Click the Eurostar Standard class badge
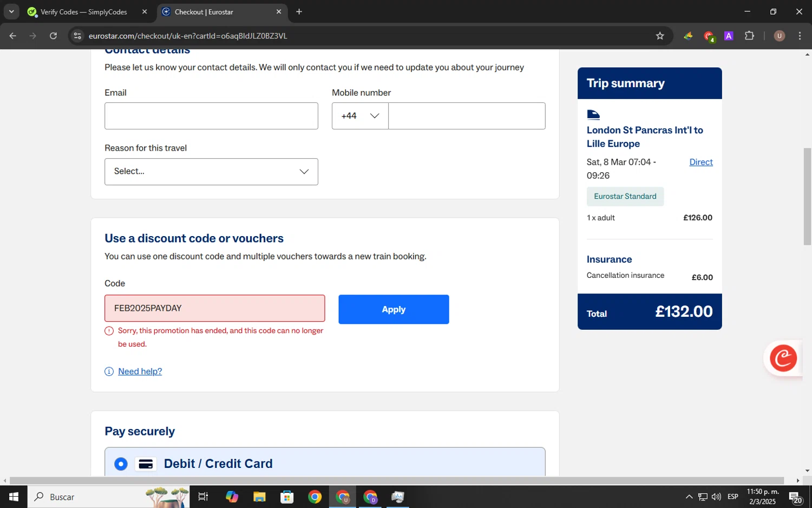This screenshot has height=508, width=812. (625, 197)
